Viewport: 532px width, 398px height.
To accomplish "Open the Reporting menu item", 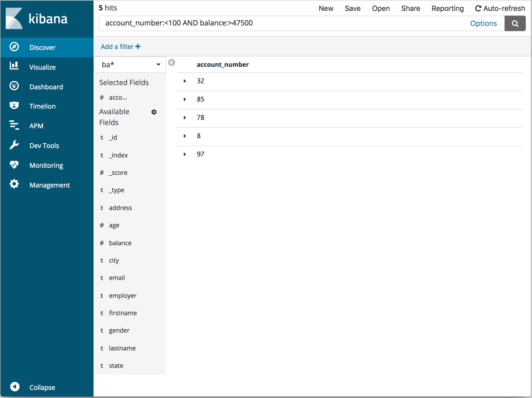I will [x=447, y=8].
